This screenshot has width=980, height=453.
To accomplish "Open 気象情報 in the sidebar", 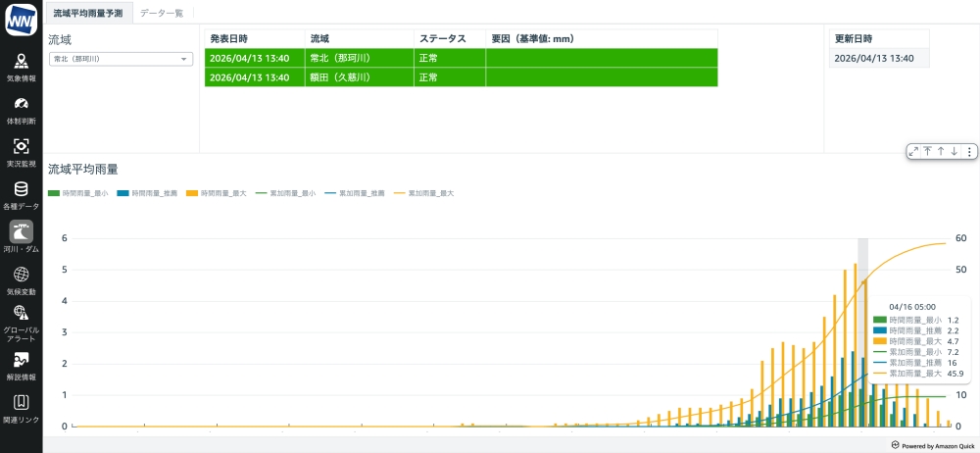I will pos(21,66).
